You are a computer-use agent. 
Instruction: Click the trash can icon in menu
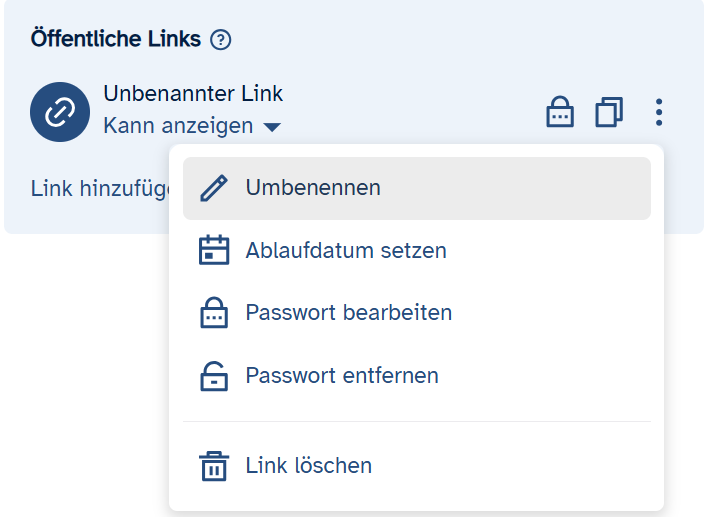tap(214, 466)
